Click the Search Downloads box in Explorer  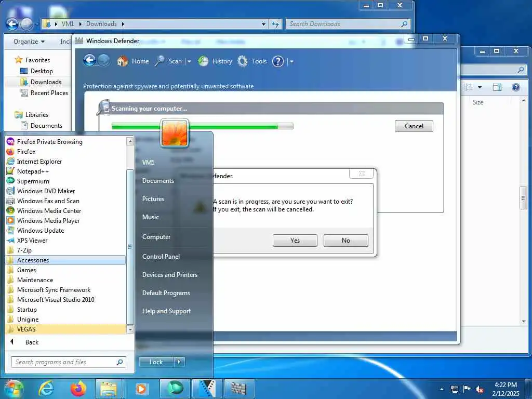point(348,24)
